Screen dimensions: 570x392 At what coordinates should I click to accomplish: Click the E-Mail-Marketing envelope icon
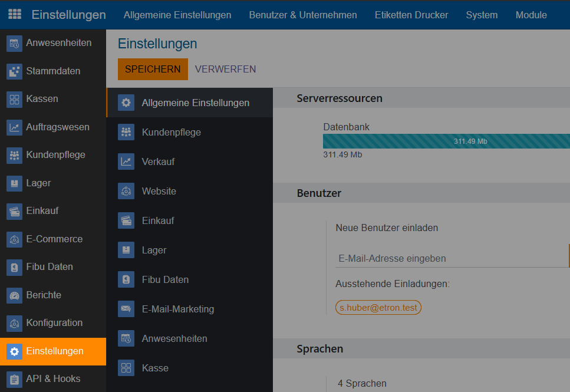coord(126,309)
